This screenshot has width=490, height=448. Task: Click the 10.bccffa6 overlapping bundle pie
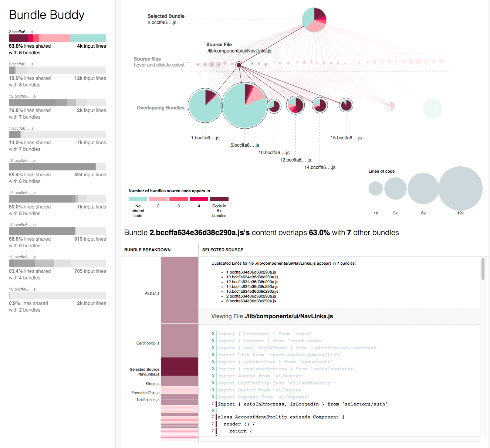[x=274, y=106]
